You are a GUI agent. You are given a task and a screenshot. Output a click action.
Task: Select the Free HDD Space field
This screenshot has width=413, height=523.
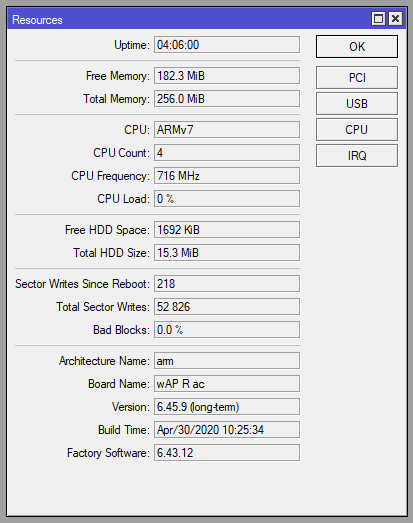pyautogui.click(x=227, y=230)
